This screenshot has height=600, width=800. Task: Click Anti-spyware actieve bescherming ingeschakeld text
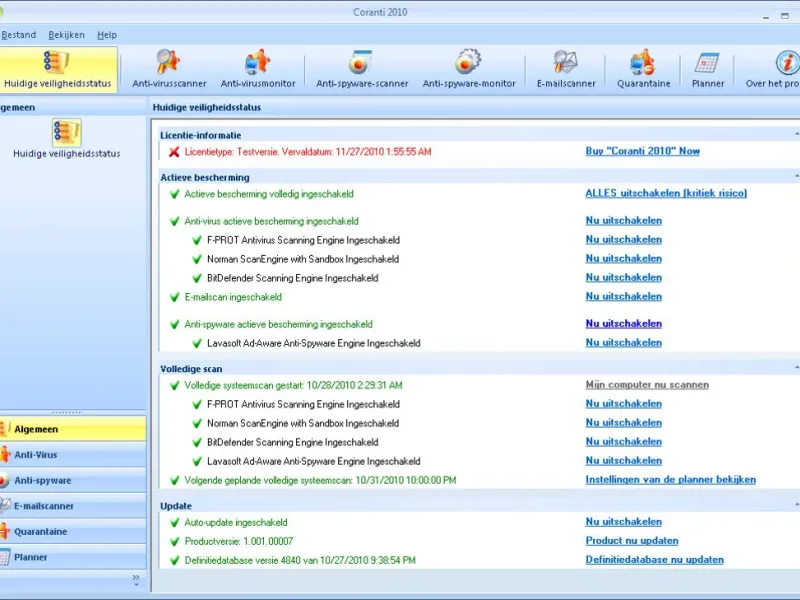(278, 324)
